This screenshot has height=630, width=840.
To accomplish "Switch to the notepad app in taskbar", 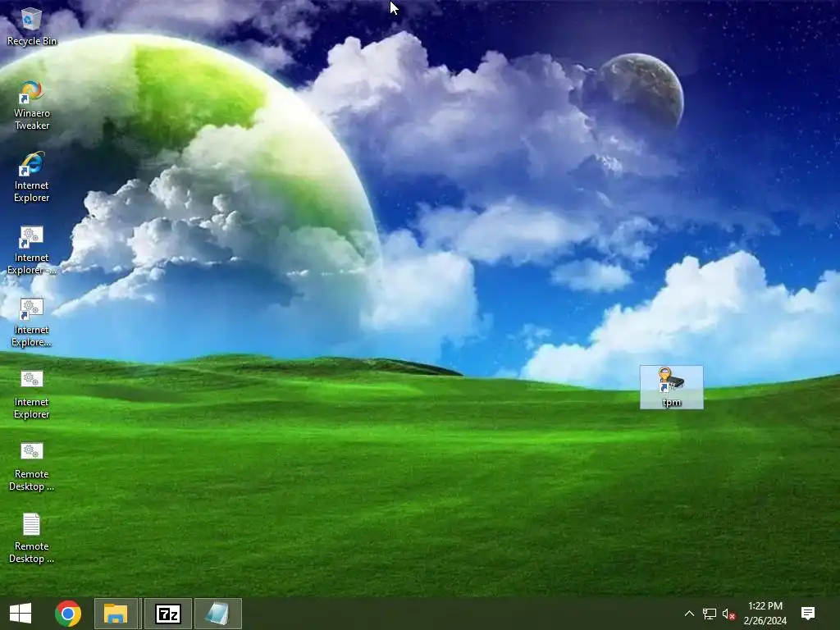I will pos(218,614).
